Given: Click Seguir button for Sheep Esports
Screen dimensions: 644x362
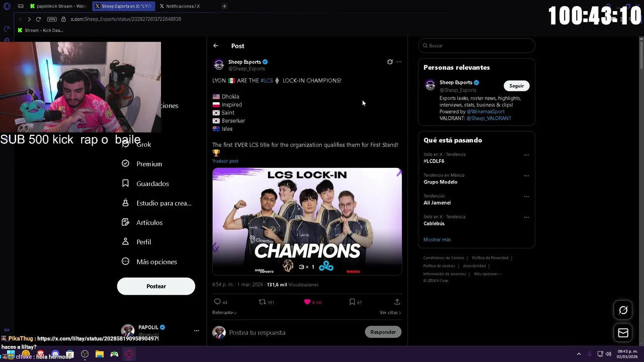Looking at the screenshot, I should coord(516,86).
